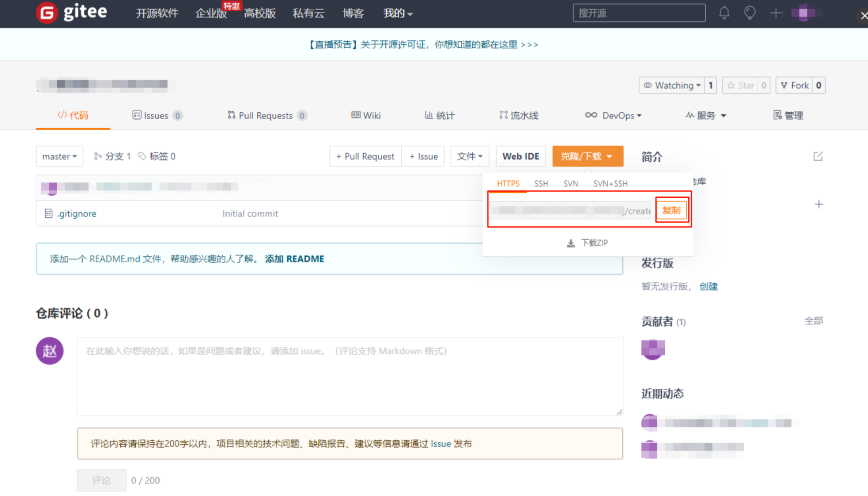Switch to the Wiki tab
868x496 pixels.
click(366, 116)
